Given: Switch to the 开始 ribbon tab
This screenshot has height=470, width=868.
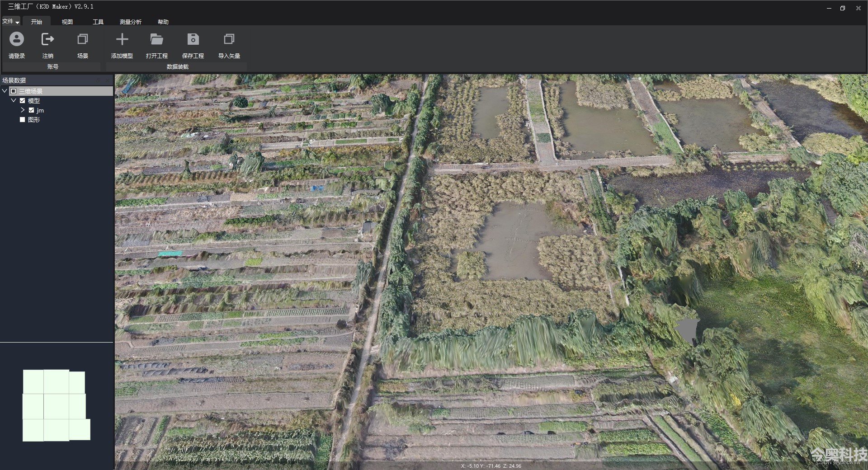Looking at the screenshot, I should point(37,22).
